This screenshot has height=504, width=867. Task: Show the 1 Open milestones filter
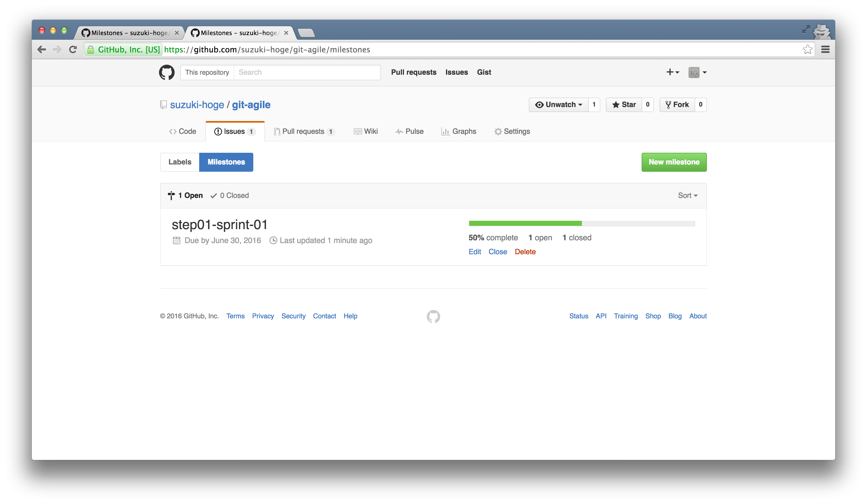click(186, 195)
